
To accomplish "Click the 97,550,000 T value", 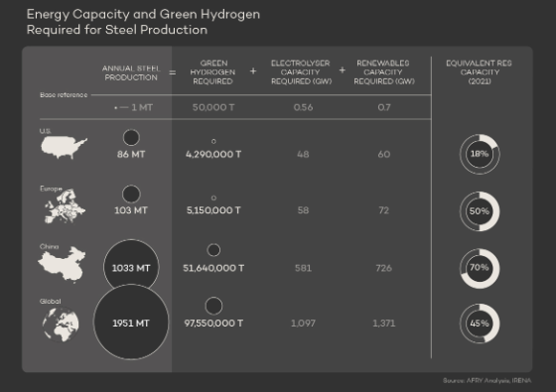I will pyautogui.click(x=213, y=324).
